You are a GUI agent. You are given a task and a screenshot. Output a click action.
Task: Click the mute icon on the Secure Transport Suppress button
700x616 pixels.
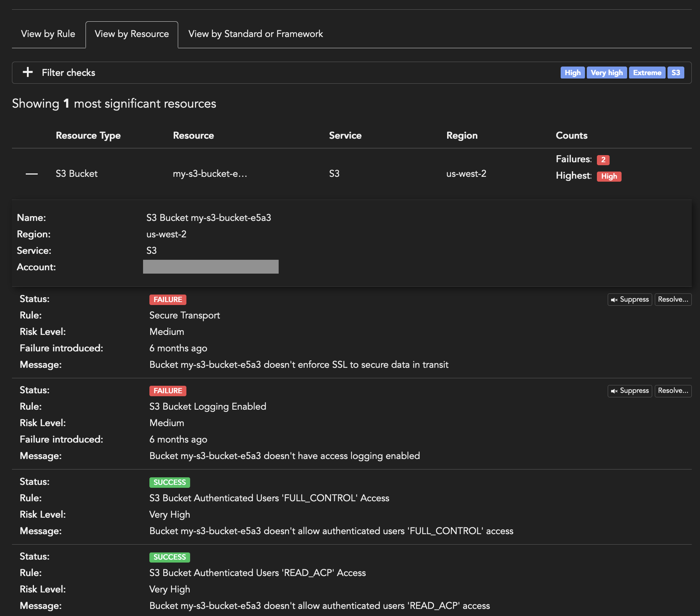(x=615, y=299)
